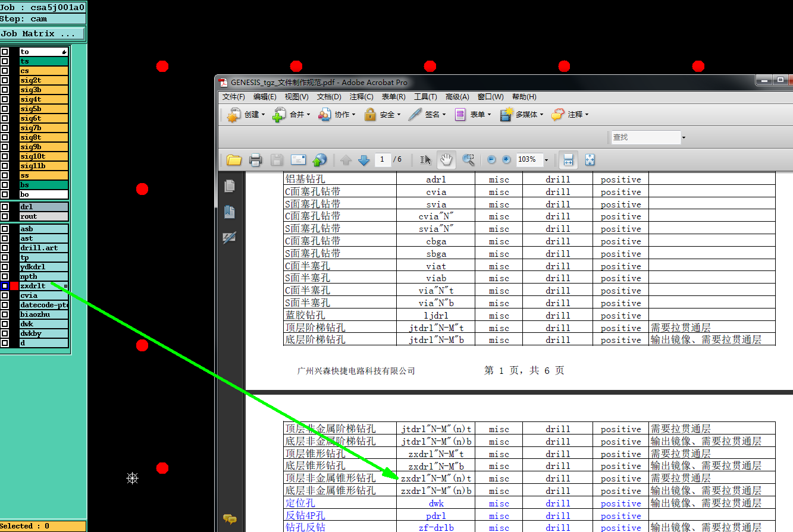793x532 pixels.
Task: Open the Bookmarks panel icon in sidebar
Action: tap(229, 212)
